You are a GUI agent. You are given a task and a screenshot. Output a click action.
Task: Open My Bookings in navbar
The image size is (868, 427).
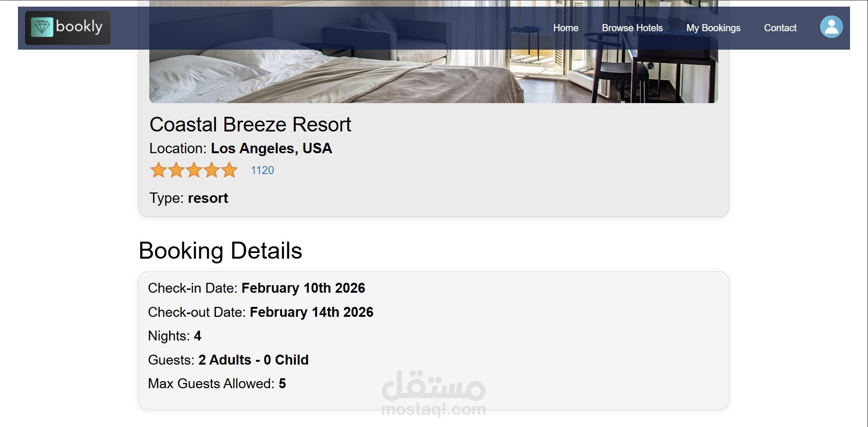(x=713, y=28)
